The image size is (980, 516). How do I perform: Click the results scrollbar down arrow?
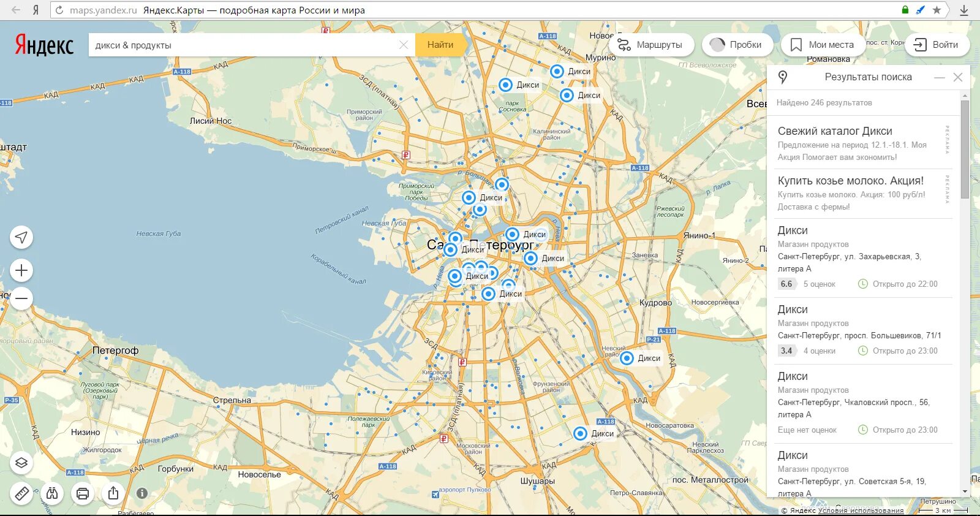coord(965,491)
